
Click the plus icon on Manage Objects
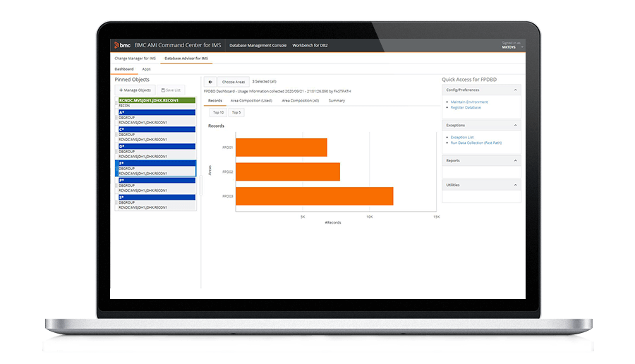[x=121, y=90]
